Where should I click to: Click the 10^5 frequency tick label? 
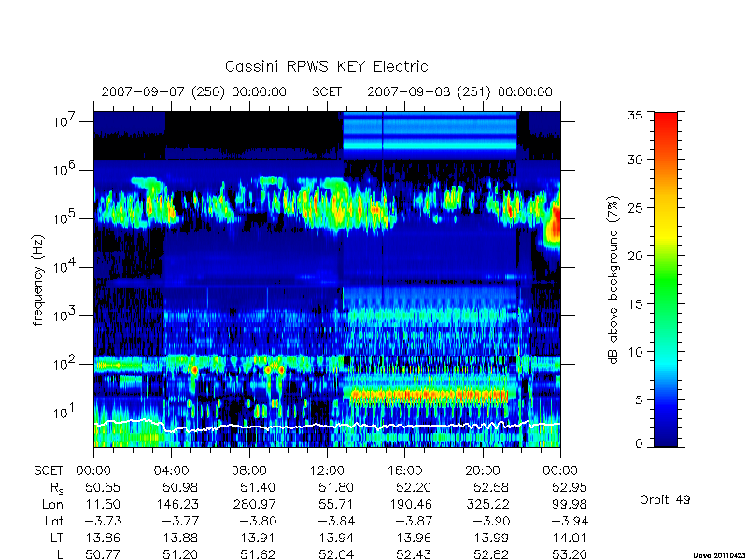pyautogui.click(x=65, y=217)
